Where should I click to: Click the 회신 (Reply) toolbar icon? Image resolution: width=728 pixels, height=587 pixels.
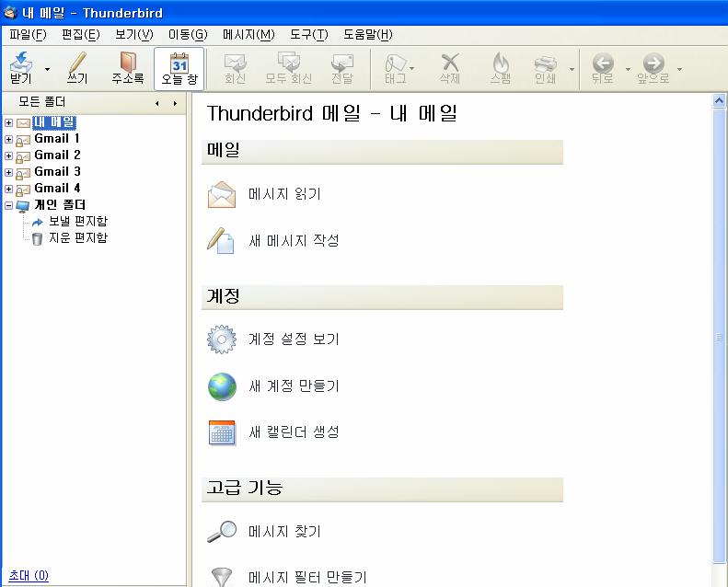[x=235, y=69]
